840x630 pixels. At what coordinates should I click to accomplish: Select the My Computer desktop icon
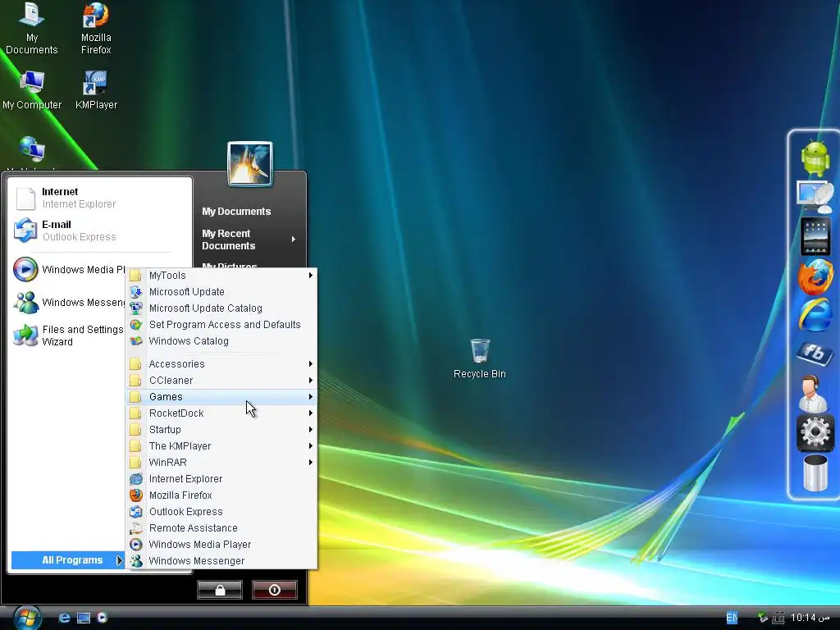tap(32, 90)
